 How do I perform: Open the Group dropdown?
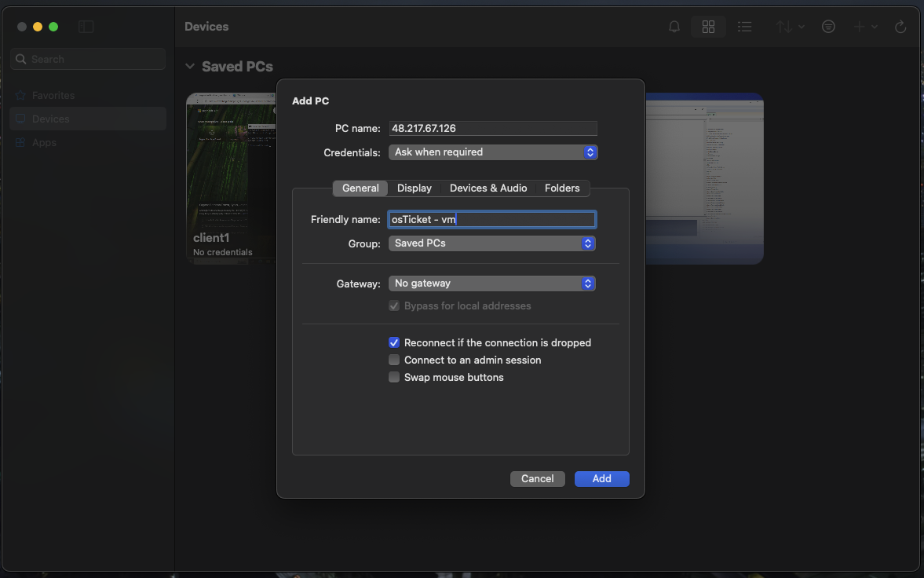pyautogui.click(x=491, y=243)
